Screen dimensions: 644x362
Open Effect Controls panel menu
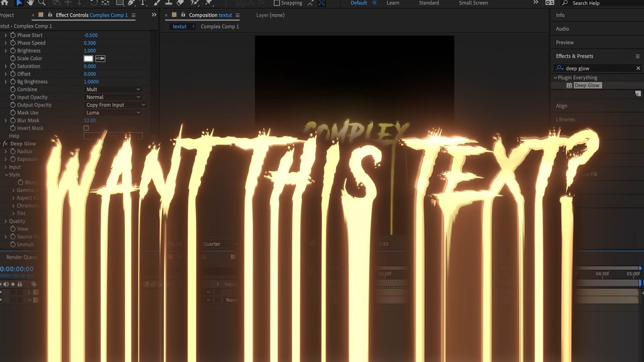[133, 15]
